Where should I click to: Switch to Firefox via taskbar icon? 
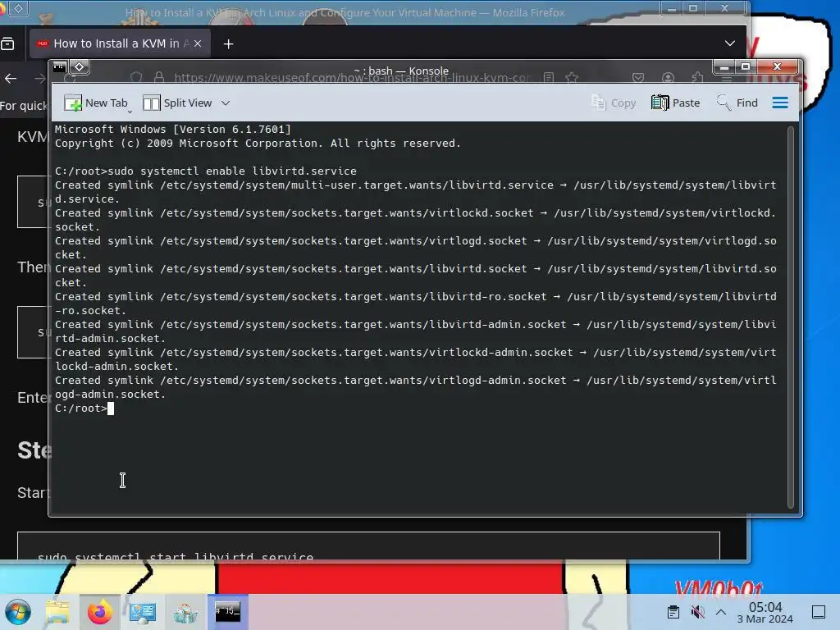[99, 612]
